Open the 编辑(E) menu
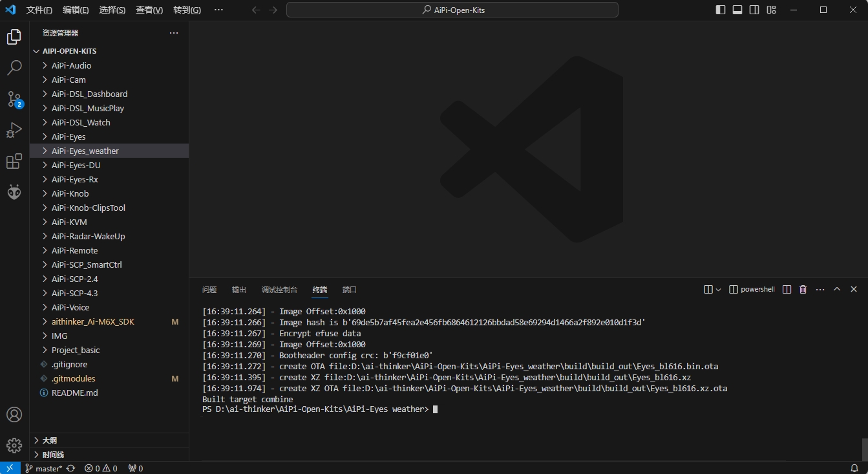The height and width of the screenshot is (474, 868). pos(76,10)
